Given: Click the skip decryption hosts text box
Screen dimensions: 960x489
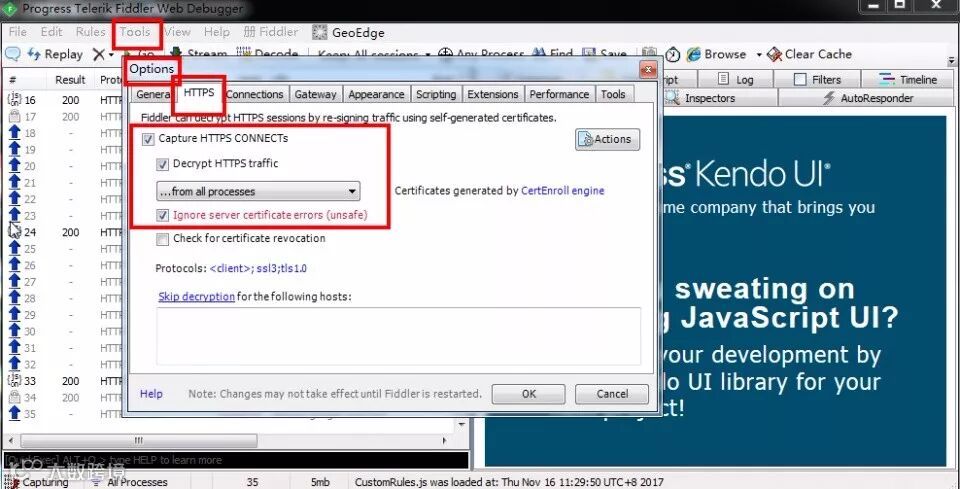Looking at the screenshot, I should tap(399, 337).
